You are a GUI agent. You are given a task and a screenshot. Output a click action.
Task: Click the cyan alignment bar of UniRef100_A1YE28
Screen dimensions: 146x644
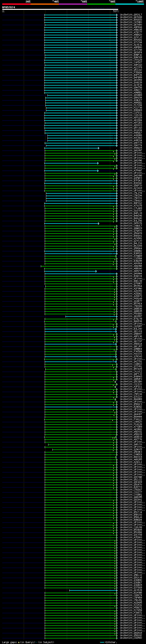tap(93, 590)
